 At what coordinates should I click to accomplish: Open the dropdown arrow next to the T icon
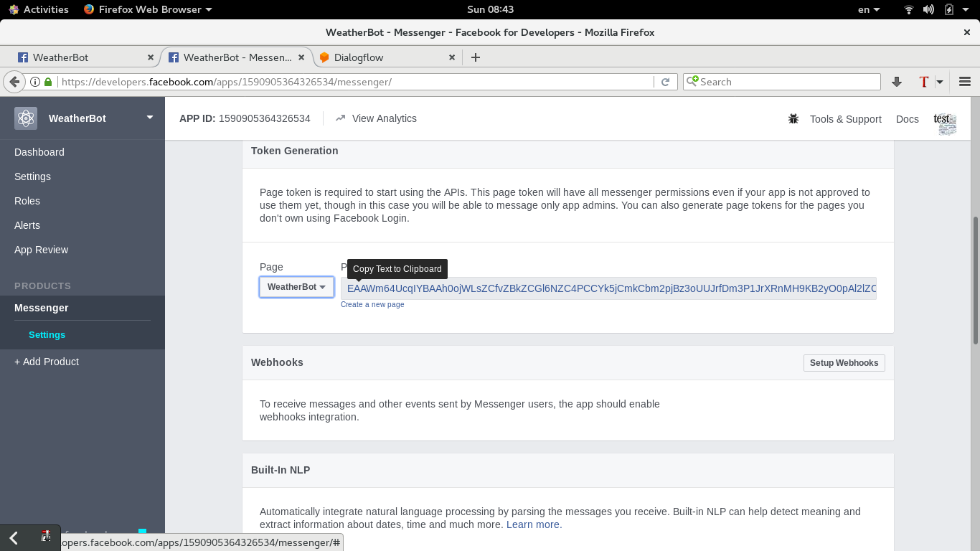coord(939,82)
